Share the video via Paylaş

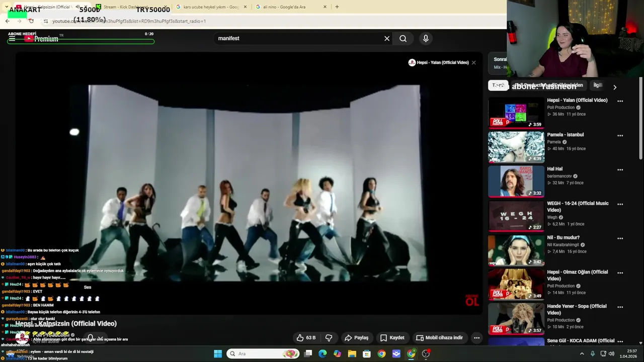(356, 338)
